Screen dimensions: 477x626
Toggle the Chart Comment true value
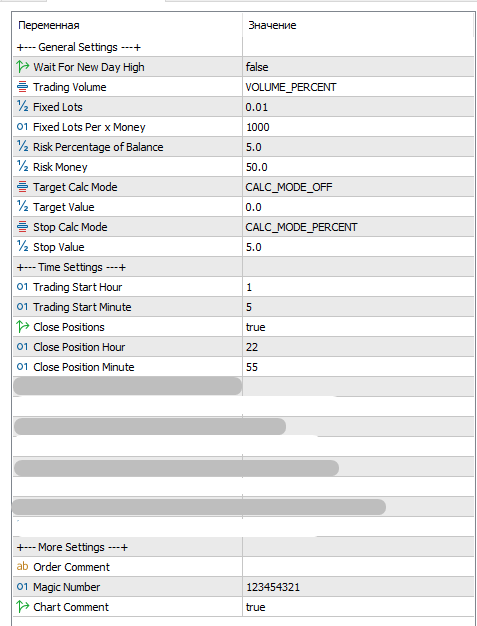coord(358,607)
